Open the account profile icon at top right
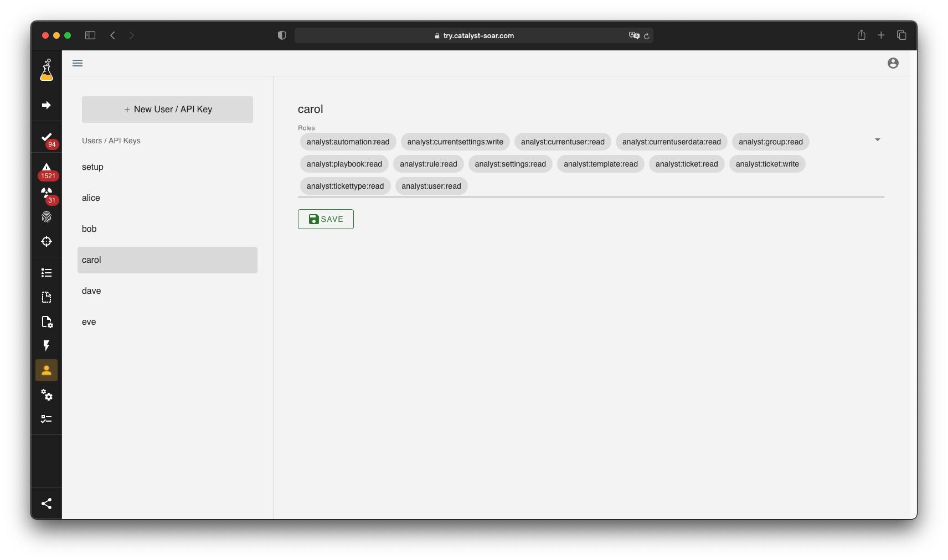Screen dimensions: 948x560 (893, 63)
